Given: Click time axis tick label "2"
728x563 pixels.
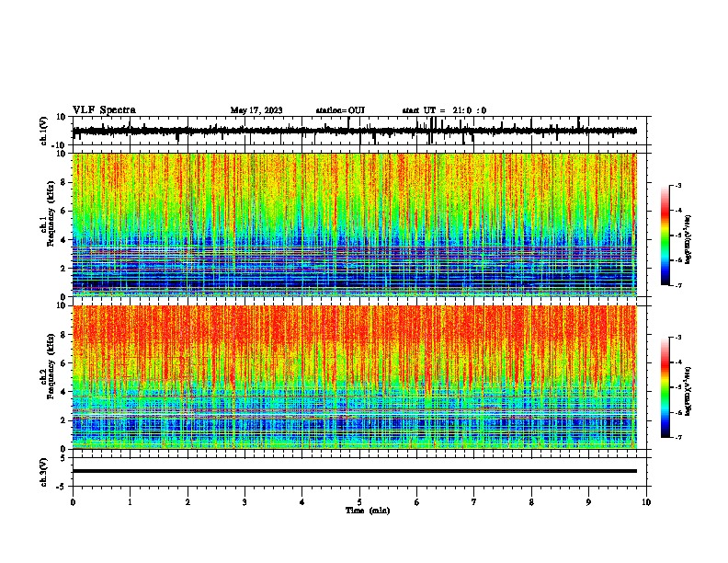Looking at the screenshot, I should (x=188, y=502).
